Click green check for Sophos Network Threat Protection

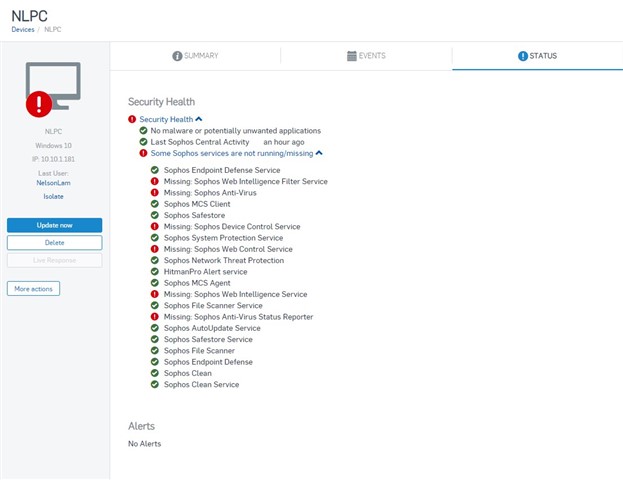(x=155, y=260)
